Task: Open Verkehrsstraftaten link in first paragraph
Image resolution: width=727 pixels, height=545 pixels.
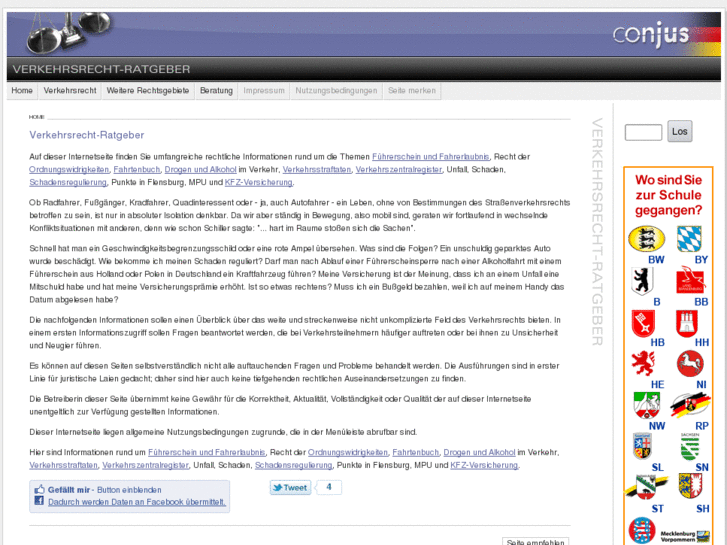Action: (x=317, y=170)
